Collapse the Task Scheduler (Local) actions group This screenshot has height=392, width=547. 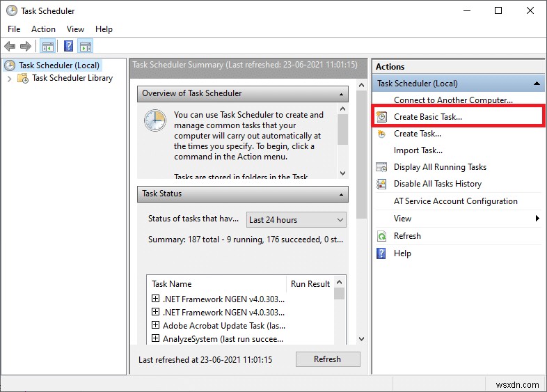pos(537,84)
